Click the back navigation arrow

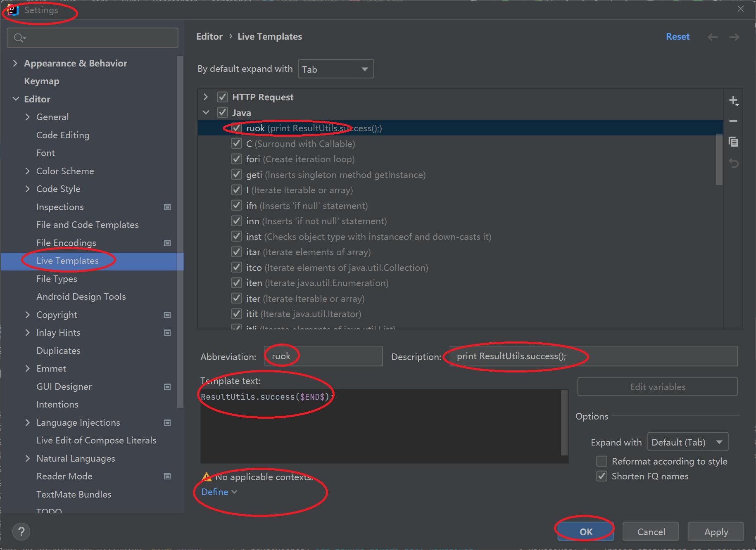[x=713, y=37]
